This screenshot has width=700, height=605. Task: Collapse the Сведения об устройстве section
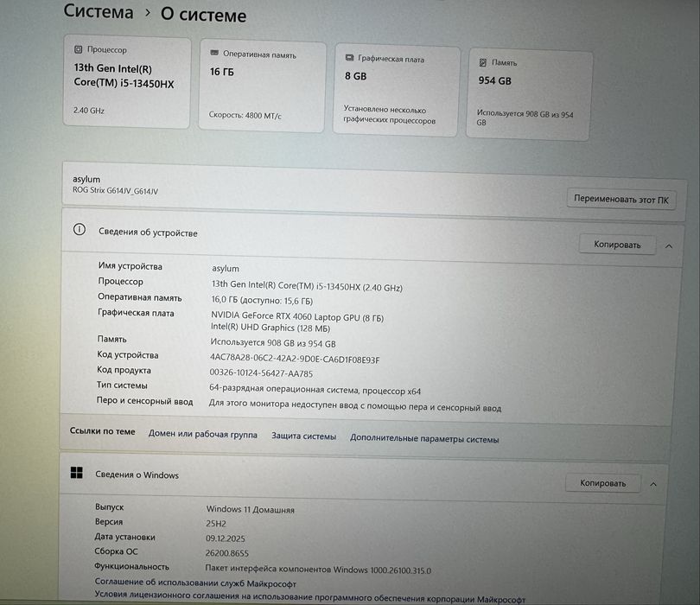(669, 246)
